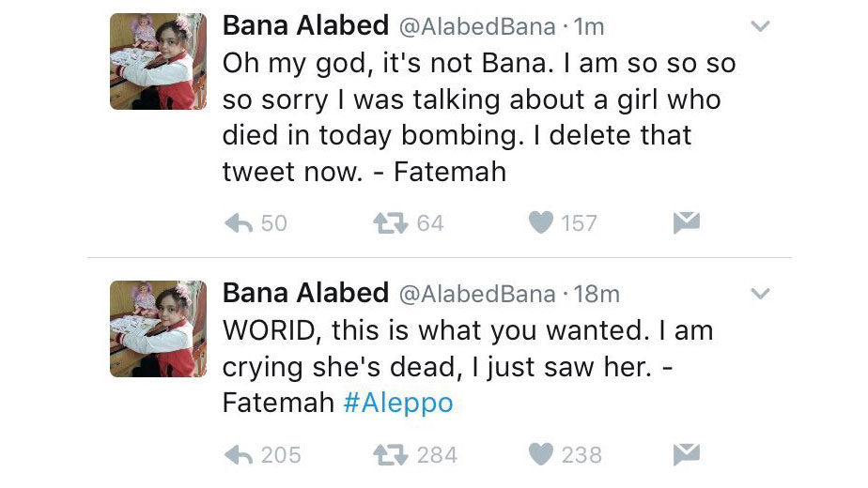Open dropdown chevron on the 1m tweet
This screenshot has height=488, width=868.
(761, 27)
